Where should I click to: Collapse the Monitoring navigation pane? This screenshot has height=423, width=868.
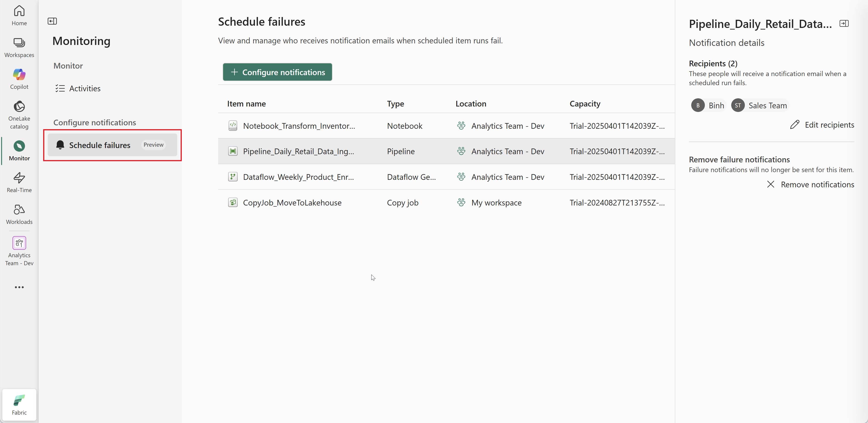pyautogui.click(x=52, y=21)
